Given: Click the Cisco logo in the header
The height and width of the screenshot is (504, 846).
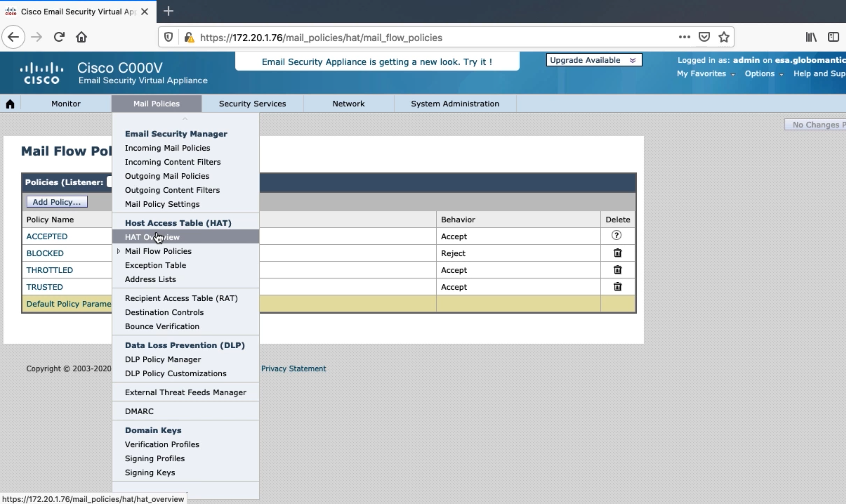Looking at the screenshot, I should [42, 73].
